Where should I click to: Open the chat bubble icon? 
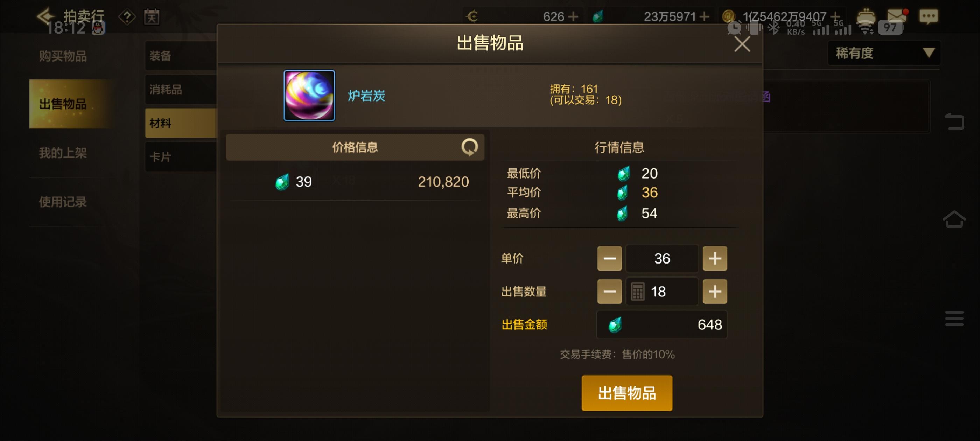(x=929, y=17)
